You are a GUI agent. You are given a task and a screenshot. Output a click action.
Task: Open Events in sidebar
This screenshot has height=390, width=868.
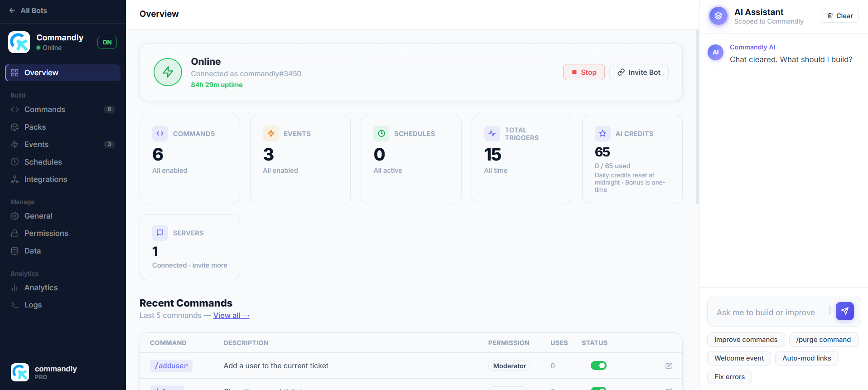point(63,144)
